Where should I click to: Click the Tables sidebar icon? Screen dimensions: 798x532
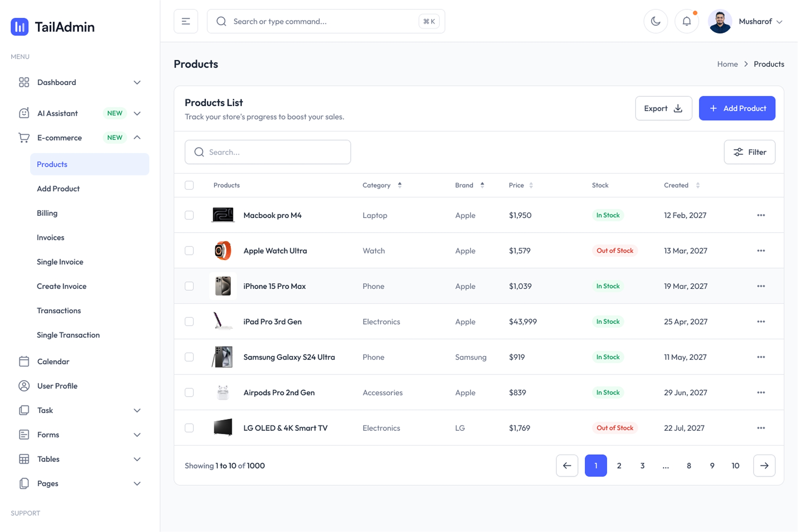(24, 459)
